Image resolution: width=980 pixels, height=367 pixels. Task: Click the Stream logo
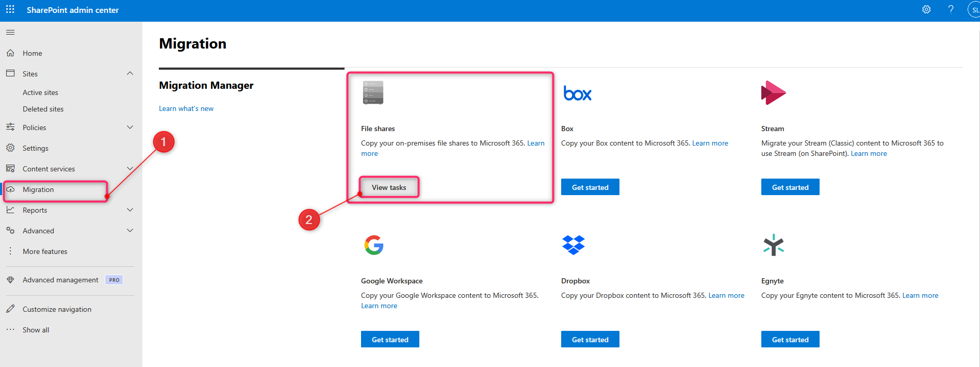pyautogui.click(x=773, y=93)
